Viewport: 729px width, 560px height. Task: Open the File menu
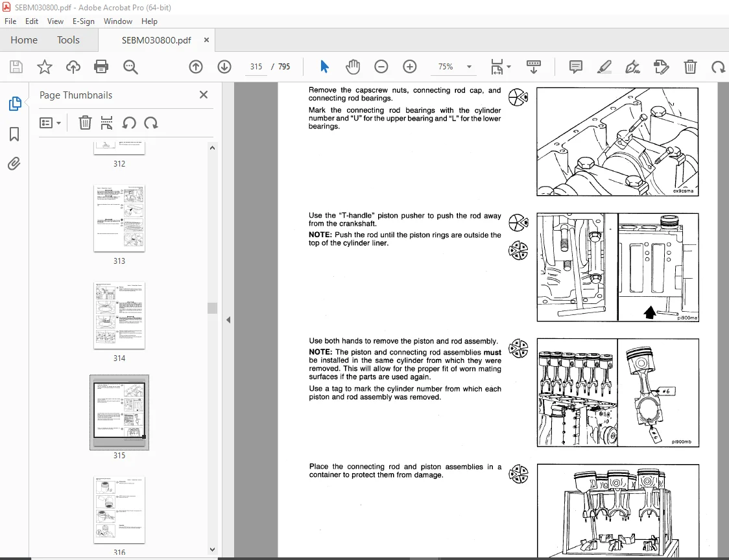[10, 21]
